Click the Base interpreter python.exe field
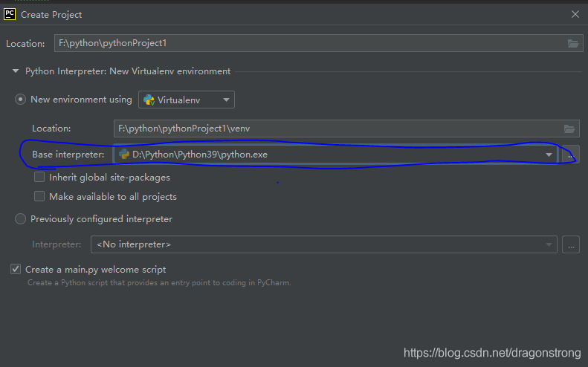This screenshot has height=367, width=588. (x=335, y=155)
